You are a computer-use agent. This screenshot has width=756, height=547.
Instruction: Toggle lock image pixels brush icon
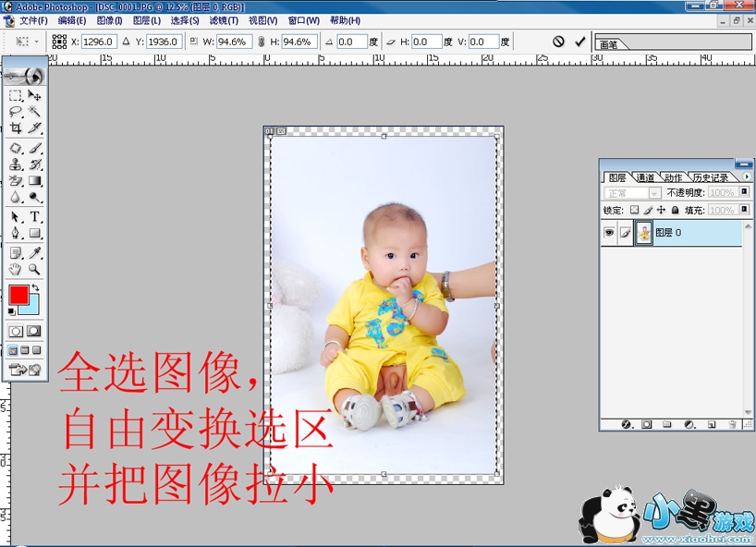[648, 210]
